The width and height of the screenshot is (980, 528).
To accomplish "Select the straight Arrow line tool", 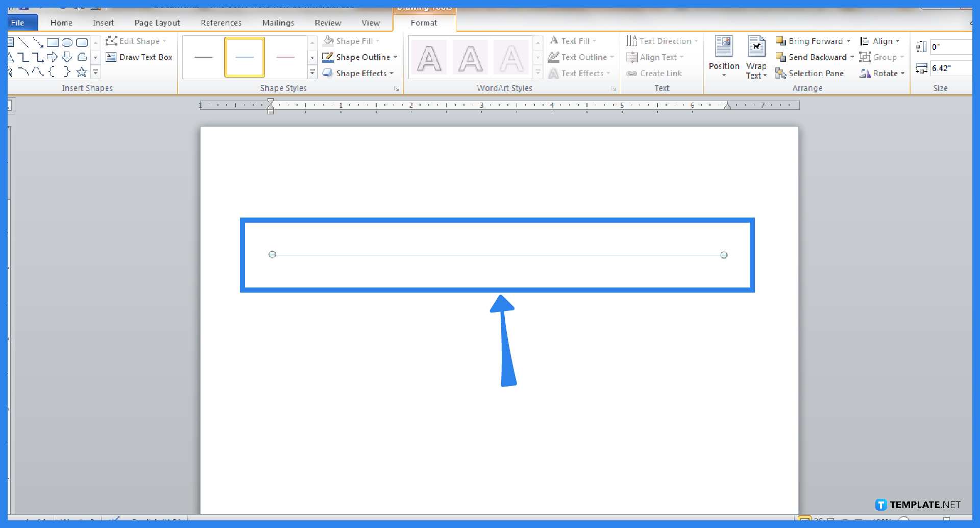I will tap(38, 42).
